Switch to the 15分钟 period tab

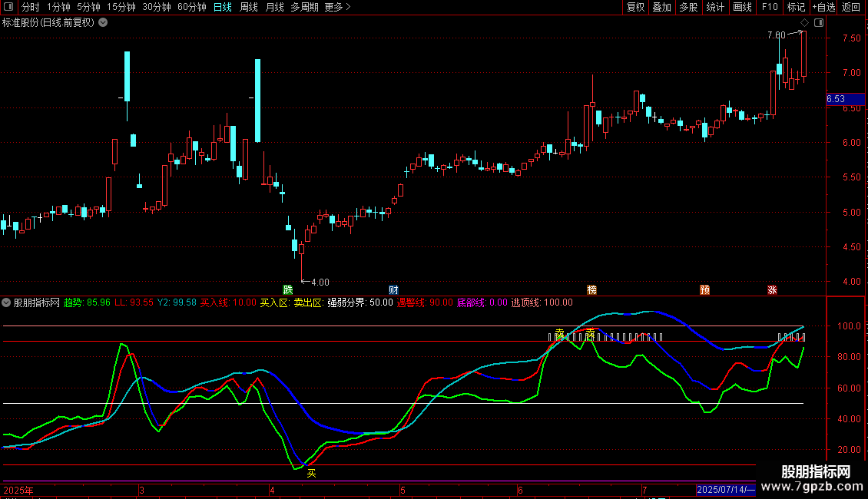[x=121, y=7]
